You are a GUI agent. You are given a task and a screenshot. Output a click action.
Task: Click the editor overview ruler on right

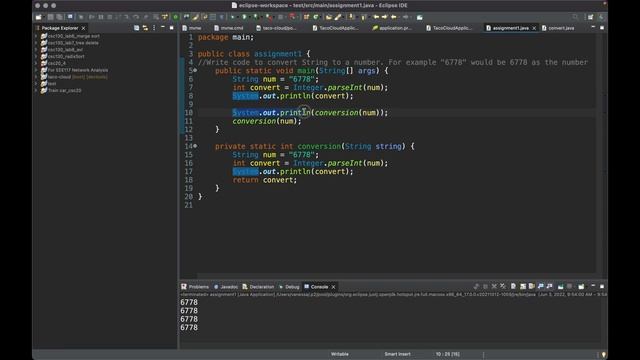tap(605, 153)
